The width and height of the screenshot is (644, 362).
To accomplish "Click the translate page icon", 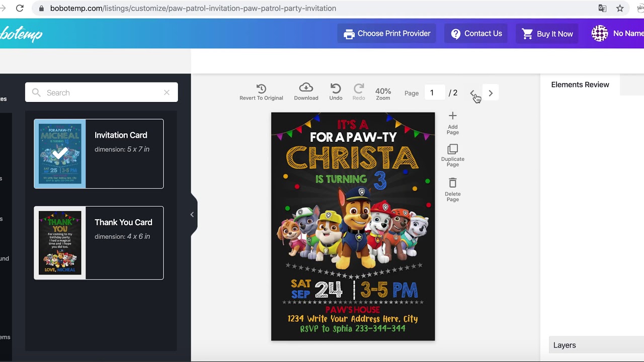I will [x=602, y=8].
